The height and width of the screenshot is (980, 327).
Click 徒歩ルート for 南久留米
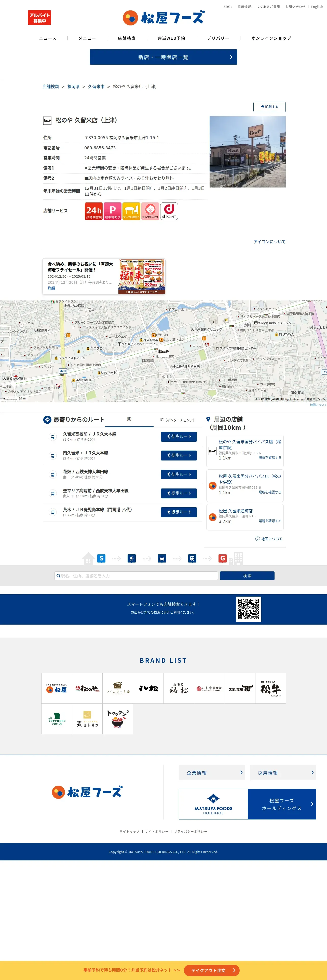179,455
